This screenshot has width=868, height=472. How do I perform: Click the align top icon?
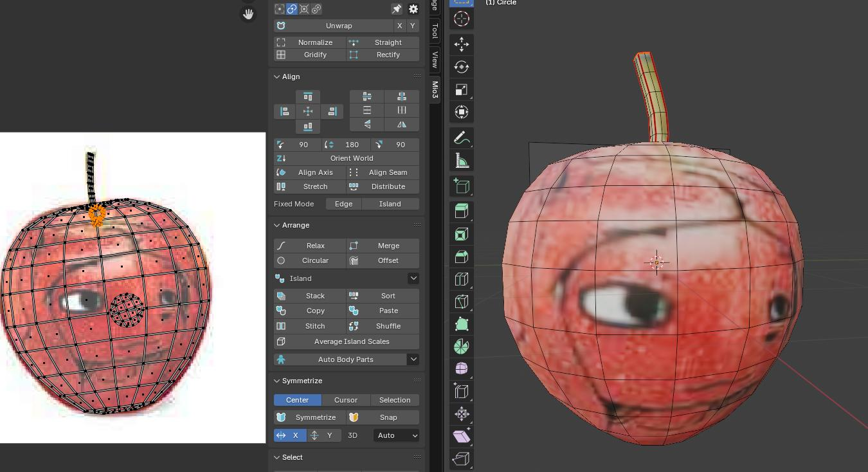coord(308,97)
